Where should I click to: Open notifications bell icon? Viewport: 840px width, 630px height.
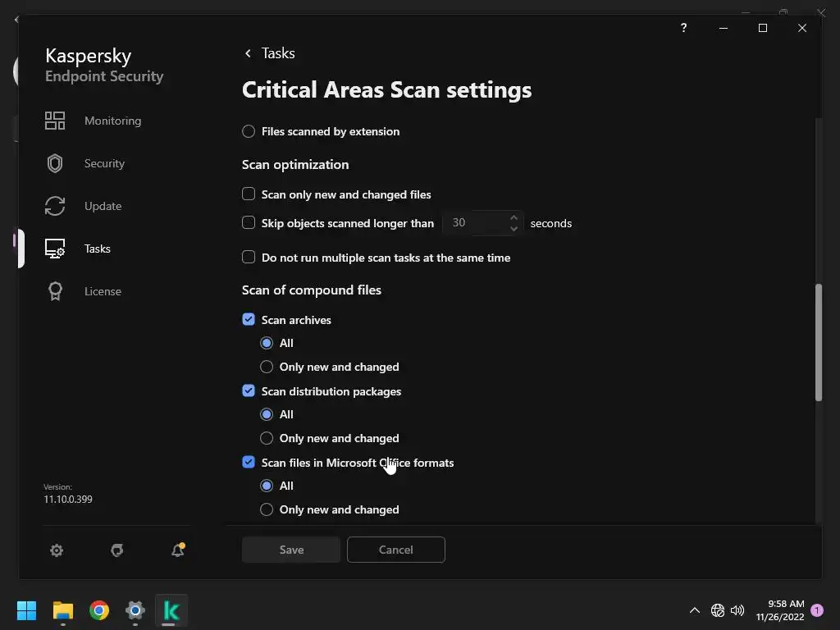coord(177,550)
